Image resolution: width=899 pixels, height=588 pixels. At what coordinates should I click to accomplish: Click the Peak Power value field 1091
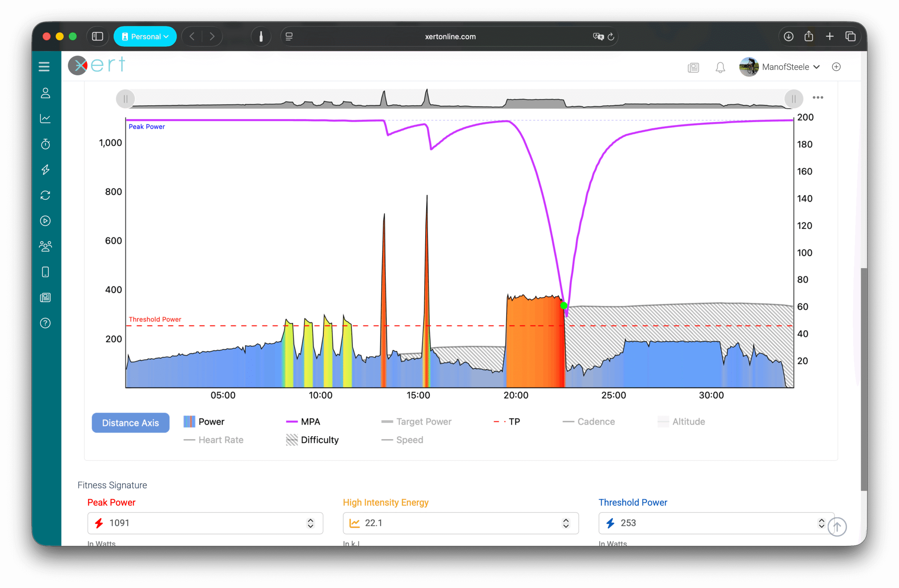205,523
